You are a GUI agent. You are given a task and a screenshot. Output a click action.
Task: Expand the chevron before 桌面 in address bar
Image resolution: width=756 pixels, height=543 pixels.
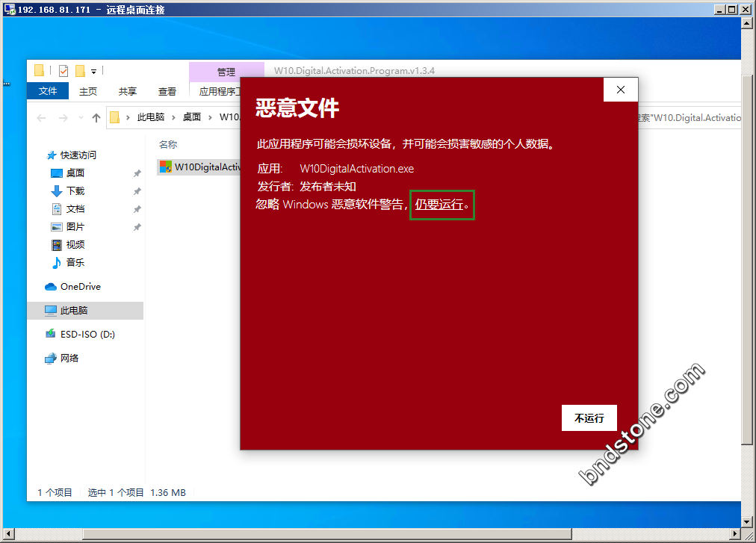pos(174,117)
